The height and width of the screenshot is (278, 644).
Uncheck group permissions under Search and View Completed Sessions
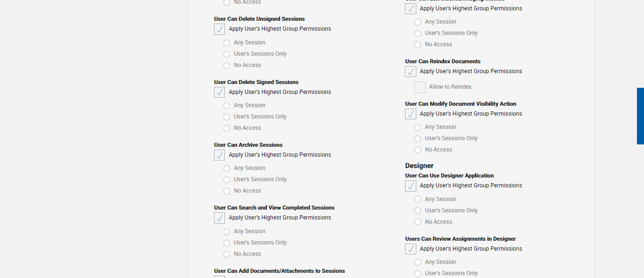[x=219, y=218]
